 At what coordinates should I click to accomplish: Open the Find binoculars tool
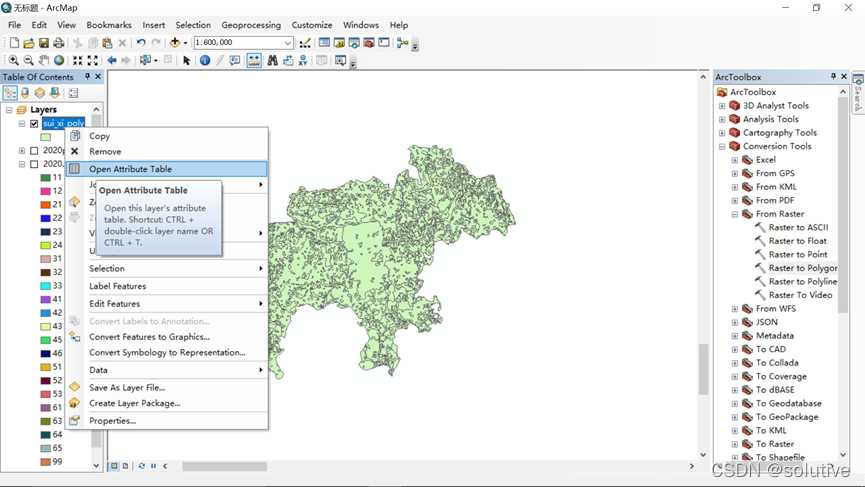coord(272,61)
